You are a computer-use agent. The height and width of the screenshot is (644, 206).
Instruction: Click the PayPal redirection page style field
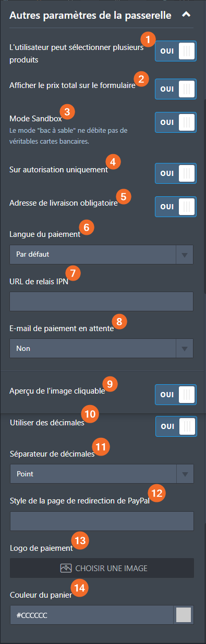[x=102, y=521]
